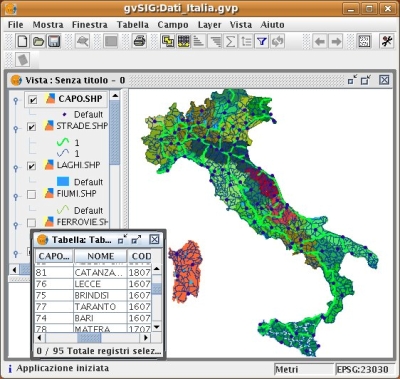Click the grayed tilted page icon on second toolbar row

23,60
